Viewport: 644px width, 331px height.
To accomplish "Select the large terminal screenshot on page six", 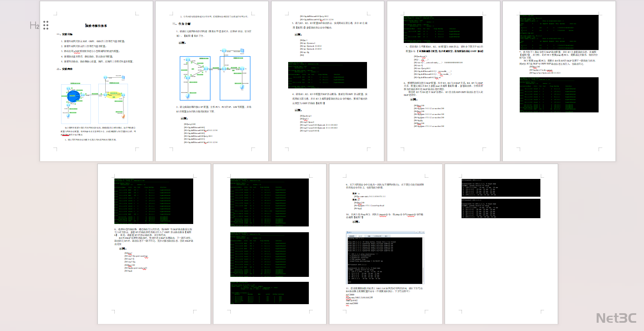I will click(x=154, y=202).
